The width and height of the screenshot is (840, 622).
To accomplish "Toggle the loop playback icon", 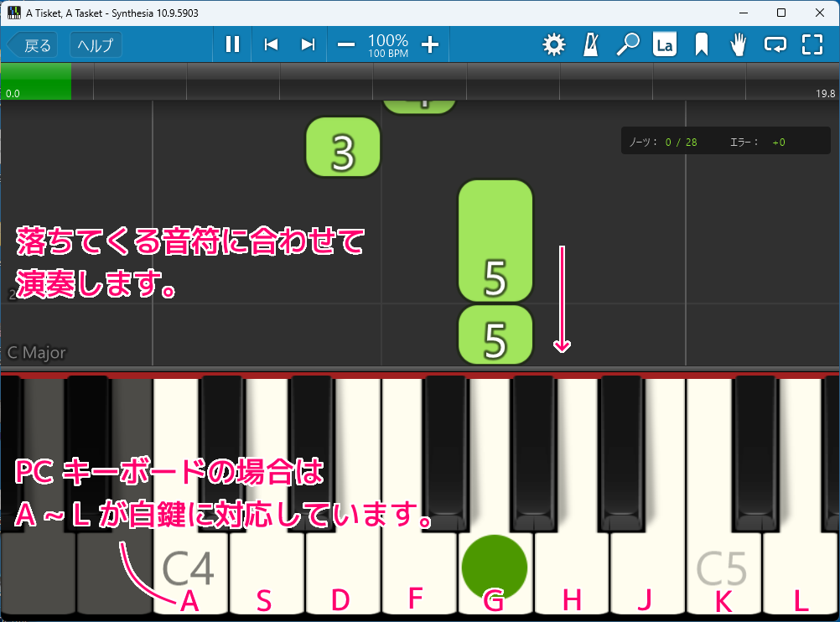I will (x=775, y=45).
